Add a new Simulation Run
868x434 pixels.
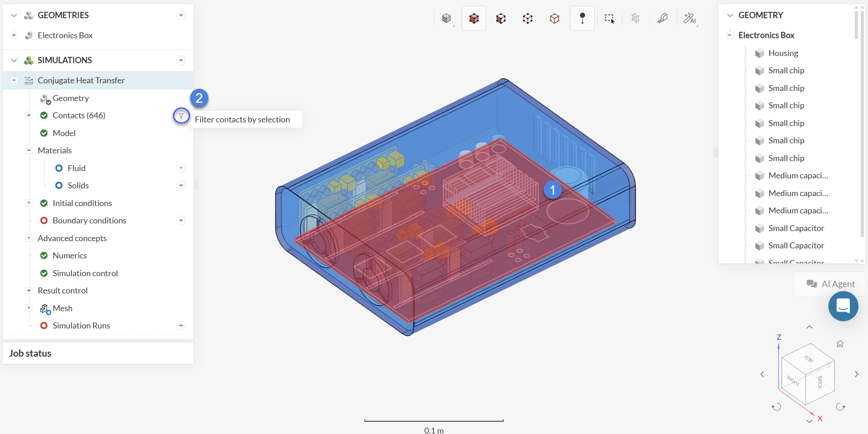click(181, 326)
